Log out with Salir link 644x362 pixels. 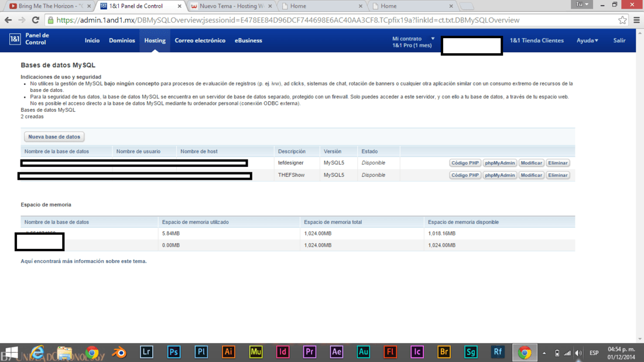[x=619, y=40]
